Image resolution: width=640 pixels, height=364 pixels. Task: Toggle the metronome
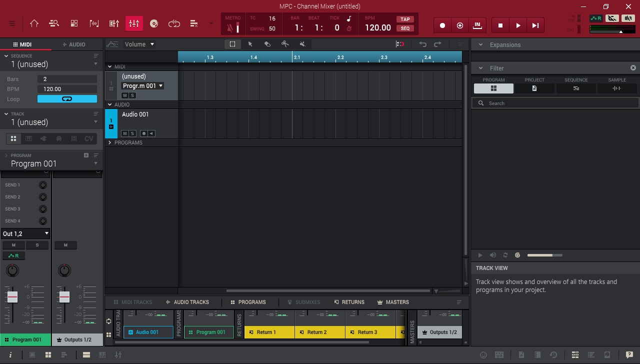pyautogui.click(x=232, y=27)
